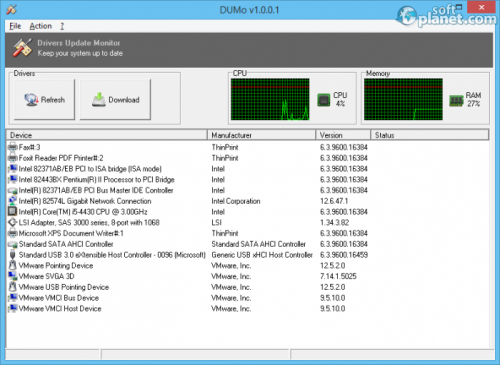Click 'RAM 27%' usage label
The width and height of the screenshot is (500, 365).
point(473,99)
